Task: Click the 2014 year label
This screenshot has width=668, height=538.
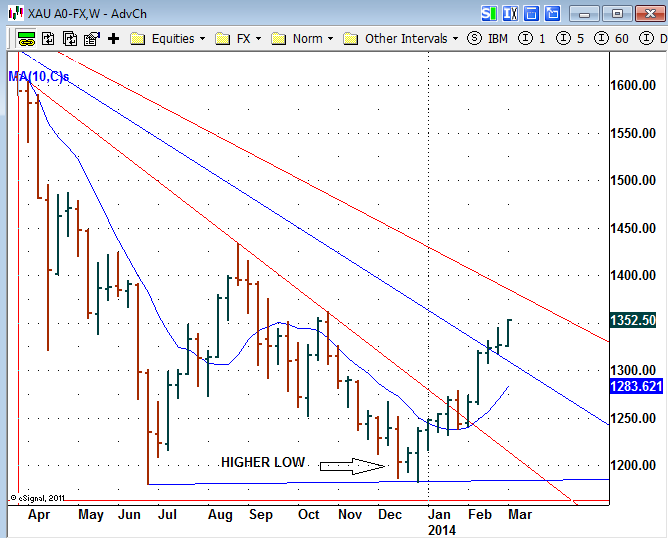Action: point(442,530)
